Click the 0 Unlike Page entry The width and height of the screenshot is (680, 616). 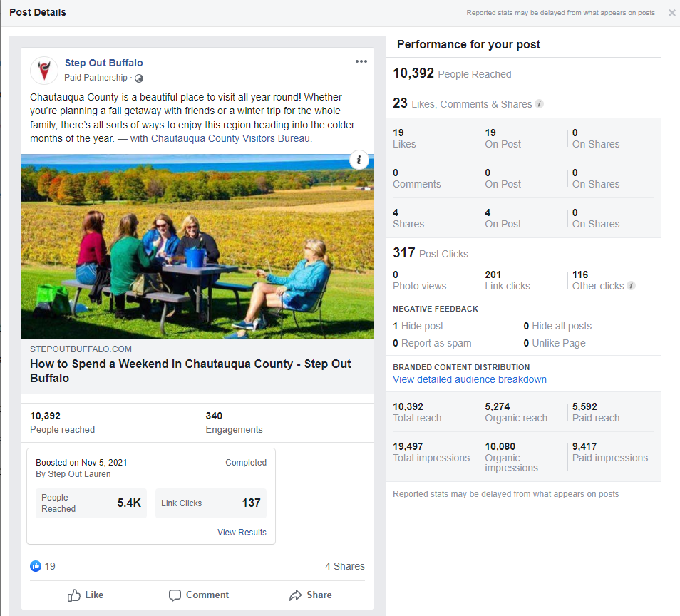tap(555, 343)
